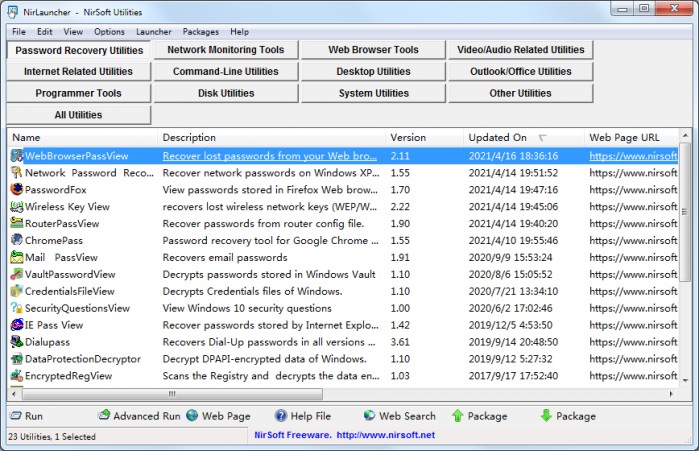
Task: Sort list by Description column header
Action: tap(271, 138)
